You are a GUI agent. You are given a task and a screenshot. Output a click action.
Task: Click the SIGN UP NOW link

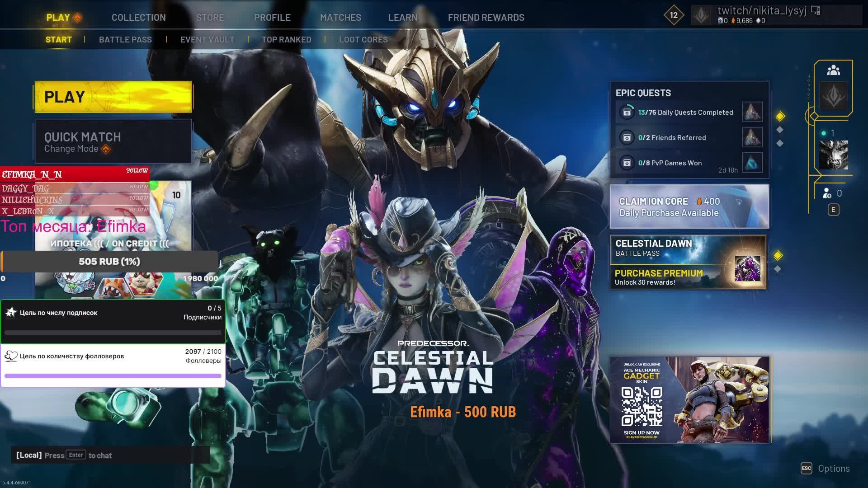(642, 433)
